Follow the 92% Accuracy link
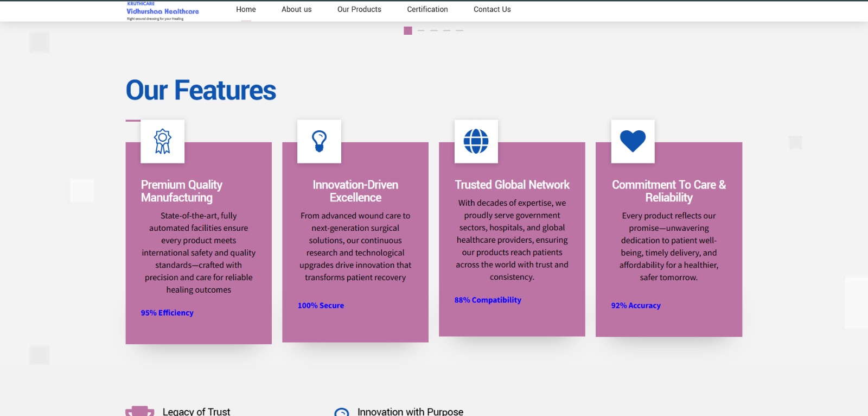The height and width of the screenshot is (416, 868). [636, 306]
